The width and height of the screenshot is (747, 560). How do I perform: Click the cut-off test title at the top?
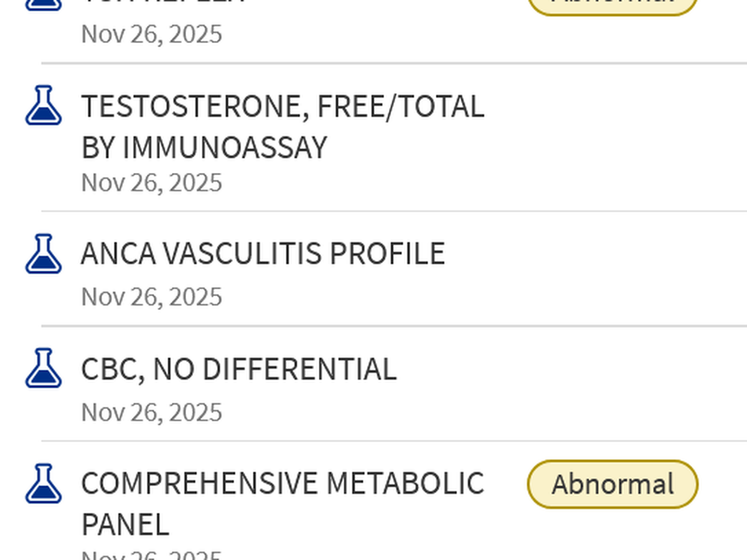pyautogui.click(x=163, y=2)
